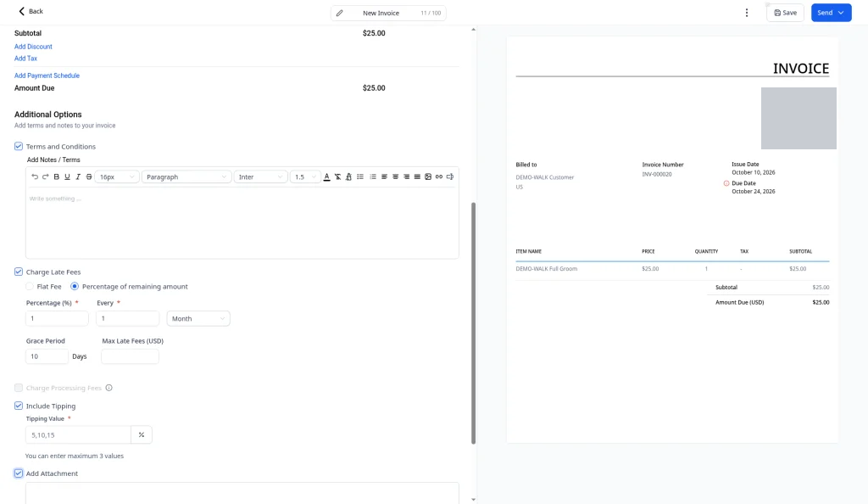Click the gray logo placeholder in invoice preview
This screenshot has width=868, height=504.
coord(798,118)
